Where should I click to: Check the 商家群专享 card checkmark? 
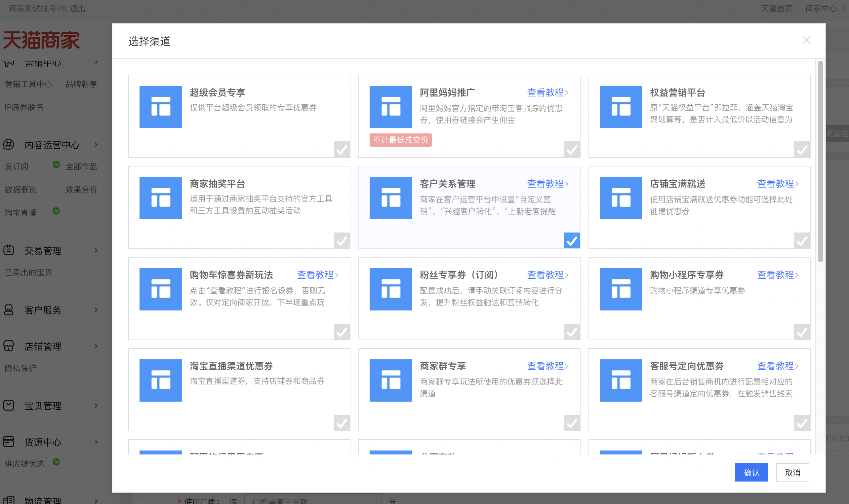[x=572, y=423]
